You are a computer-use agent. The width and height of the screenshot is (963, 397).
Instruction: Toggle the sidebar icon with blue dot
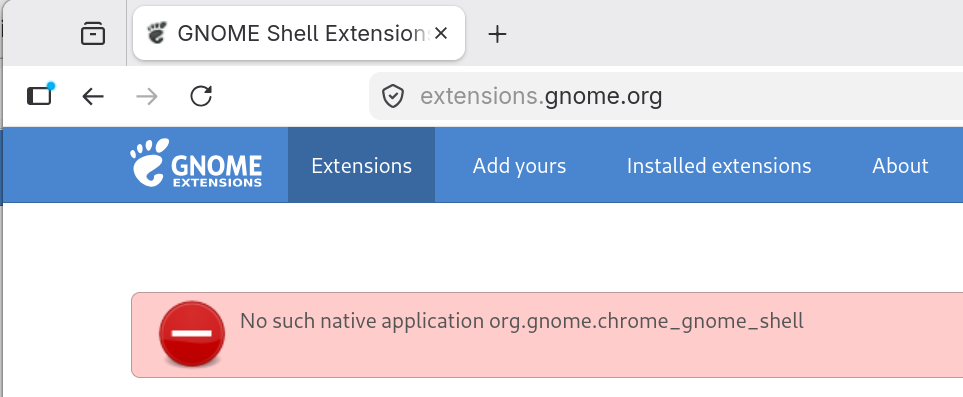(40, 95)
